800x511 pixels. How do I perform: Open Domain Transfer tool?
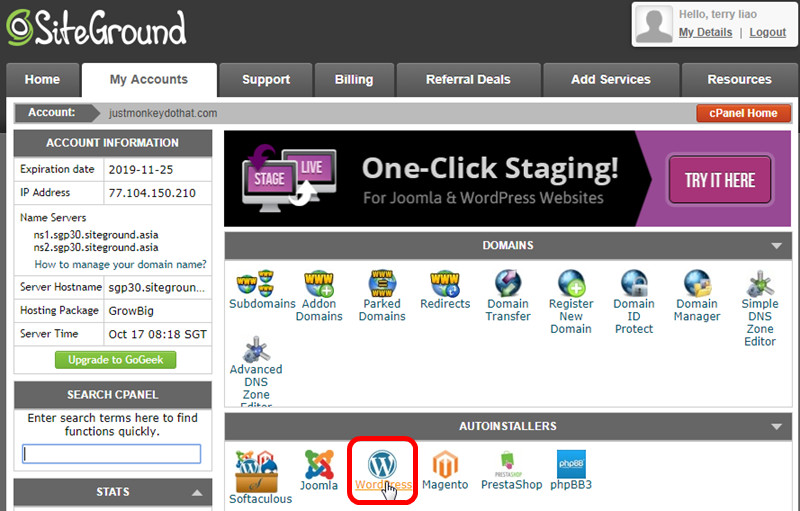tap(508, 296)
